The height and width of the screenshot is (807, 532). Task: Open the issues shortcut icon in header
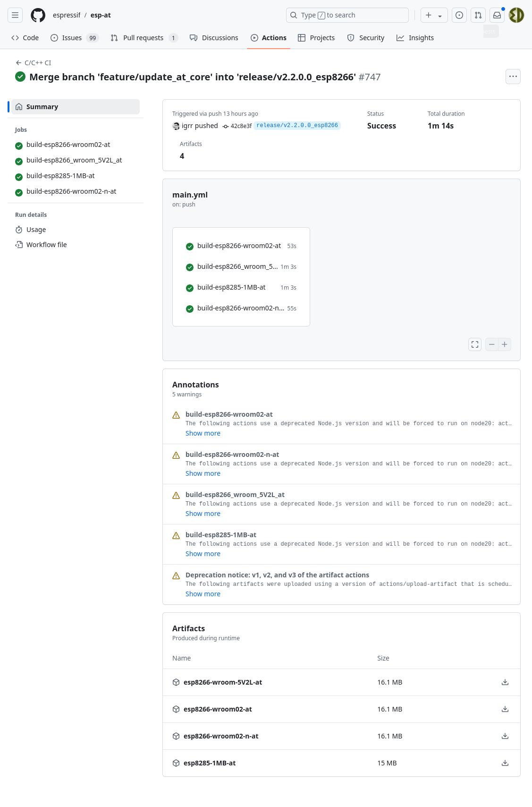tap(459, 15)
